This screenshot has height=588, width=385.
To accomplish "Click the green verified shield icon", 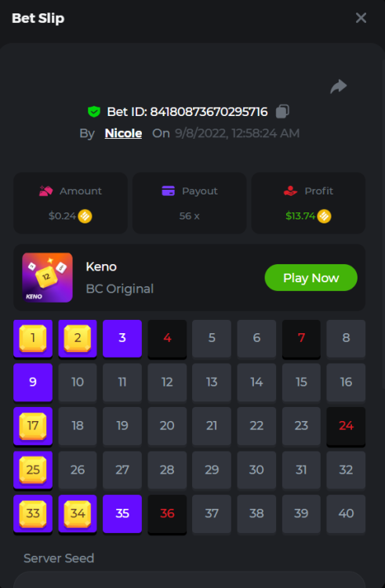I will pyautogui.click(x=94, y=112).
